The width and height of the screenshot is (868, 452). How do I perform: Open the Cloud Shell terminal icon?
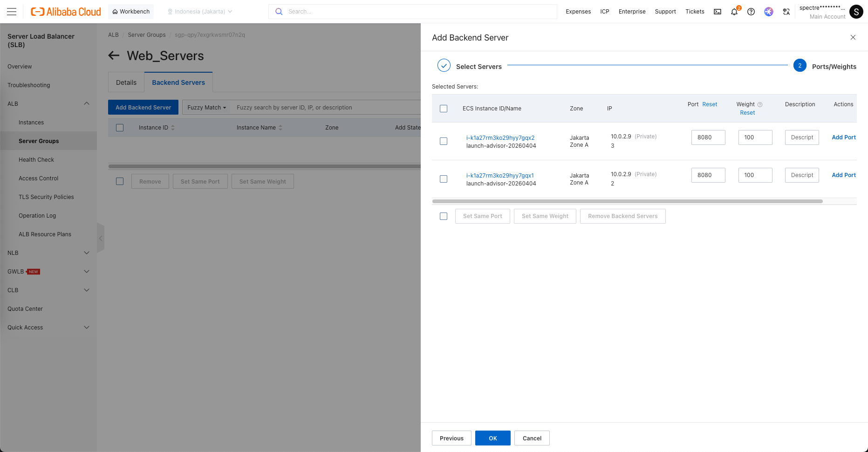coord(718,12)
